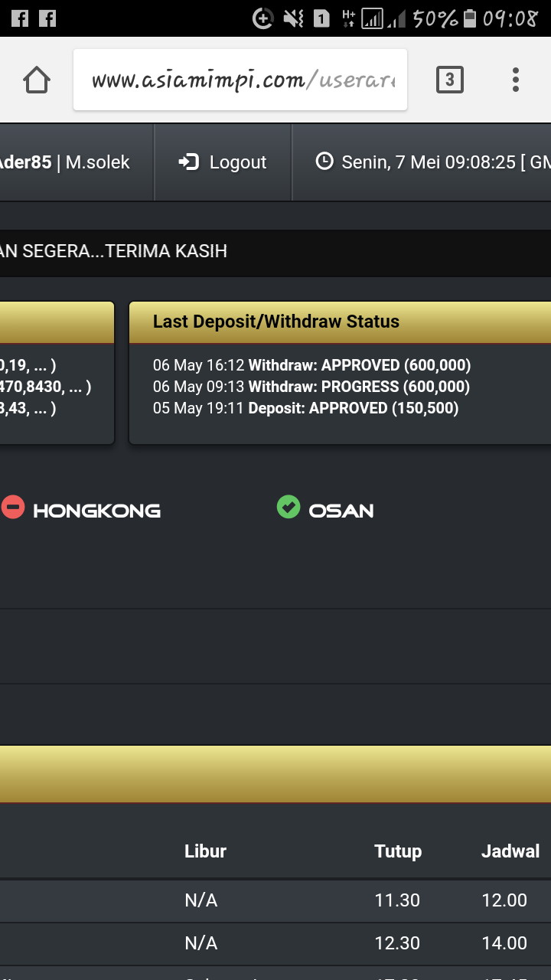
Task: Open the 06 May 09:13 progress withdraw entry
Action: [x=311, y=387]
